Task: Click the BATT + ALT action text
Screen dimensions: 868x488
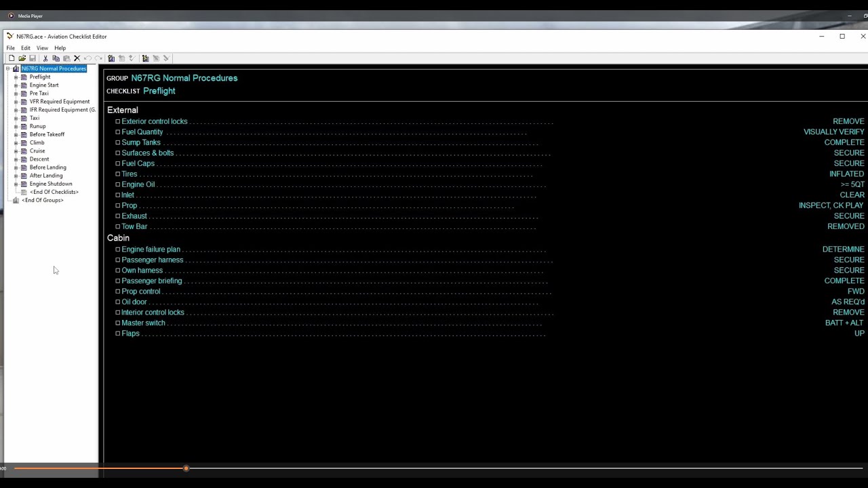Action: (844, 323)
